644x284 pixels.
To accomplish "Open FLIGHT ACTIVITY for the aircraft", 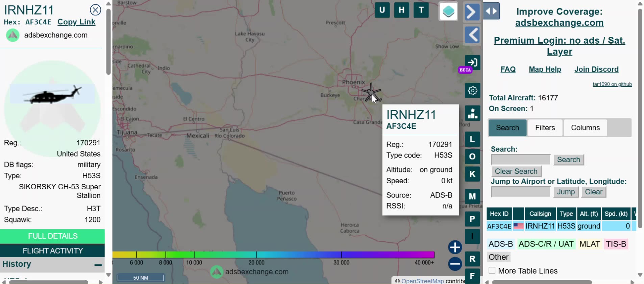I will coord(52,251).
